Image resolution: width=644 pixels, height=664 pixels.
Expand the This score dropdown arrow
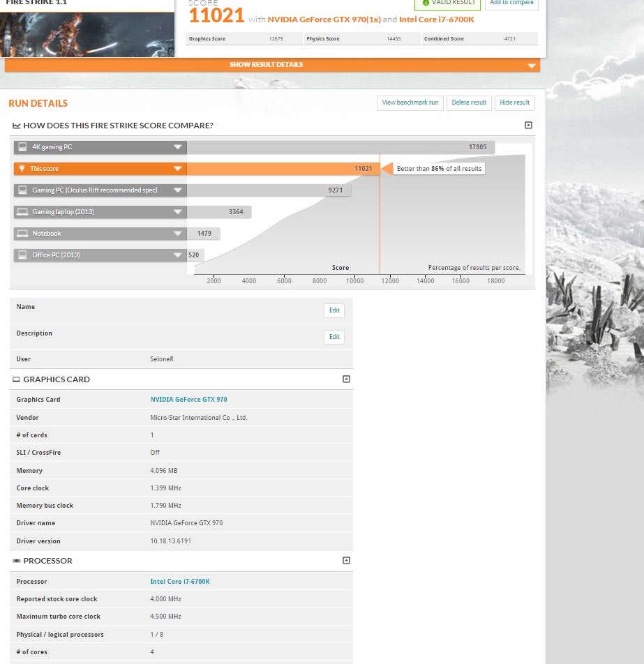coord(177,169)
